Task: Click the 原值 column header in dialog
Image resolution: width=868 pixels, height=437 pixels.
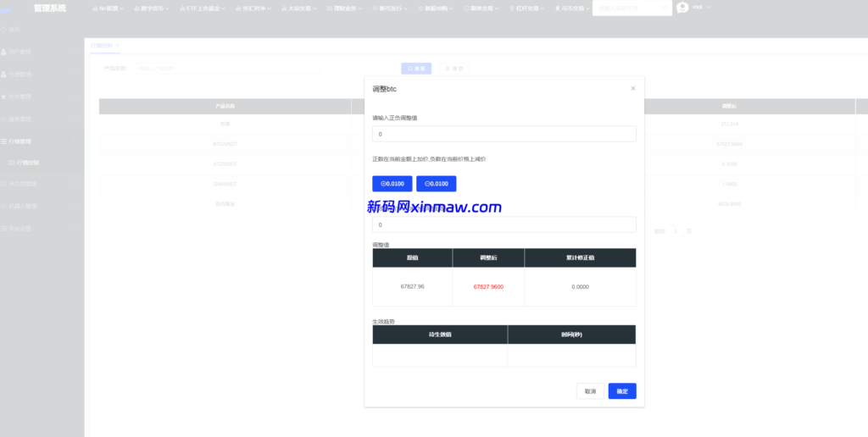Action: [413, 257]
